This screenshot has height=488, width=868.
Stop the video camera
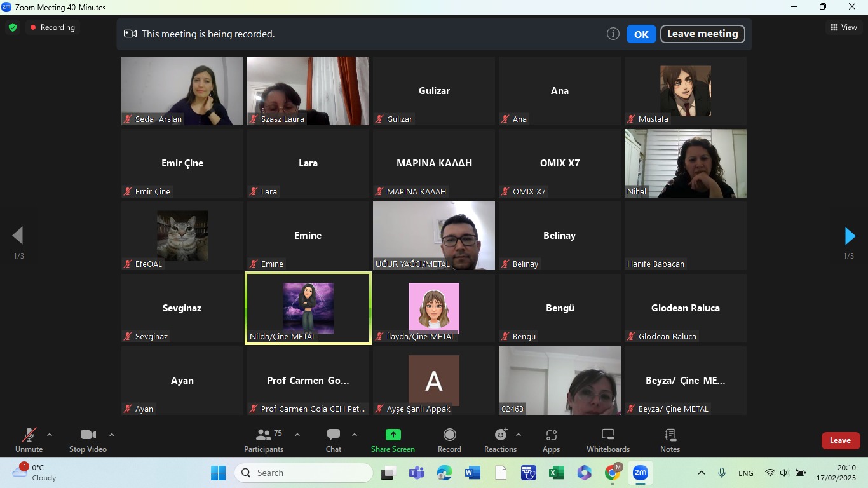(88, 440)
